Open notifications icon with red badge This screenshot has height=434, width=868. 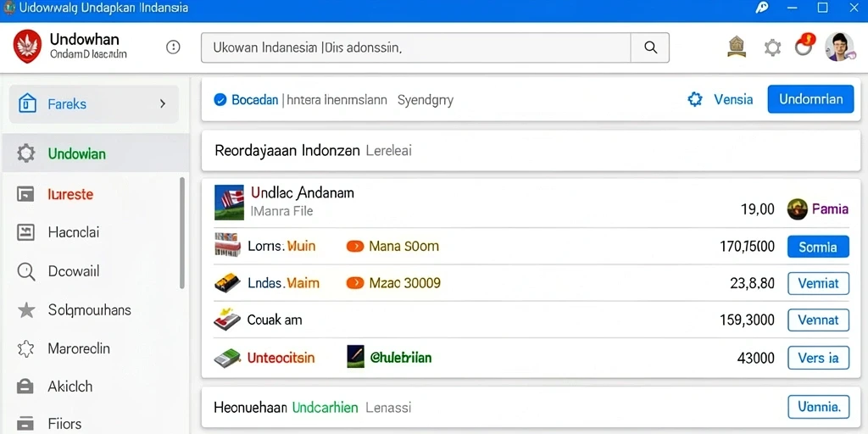(804, 46)
